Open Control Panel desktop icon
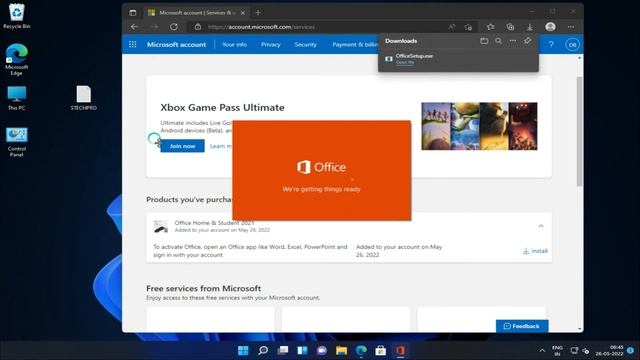This screenshot has height=360, width=640. tap(16, 142)
